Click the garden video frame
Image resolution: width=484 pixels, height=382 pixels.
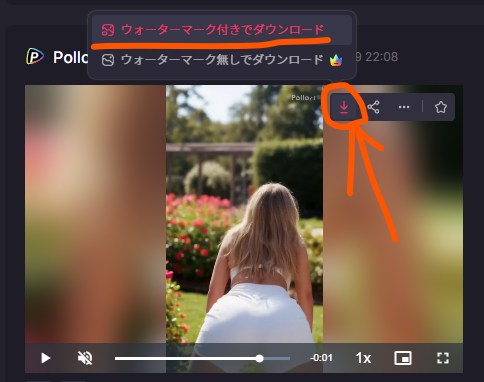point(244,213)
